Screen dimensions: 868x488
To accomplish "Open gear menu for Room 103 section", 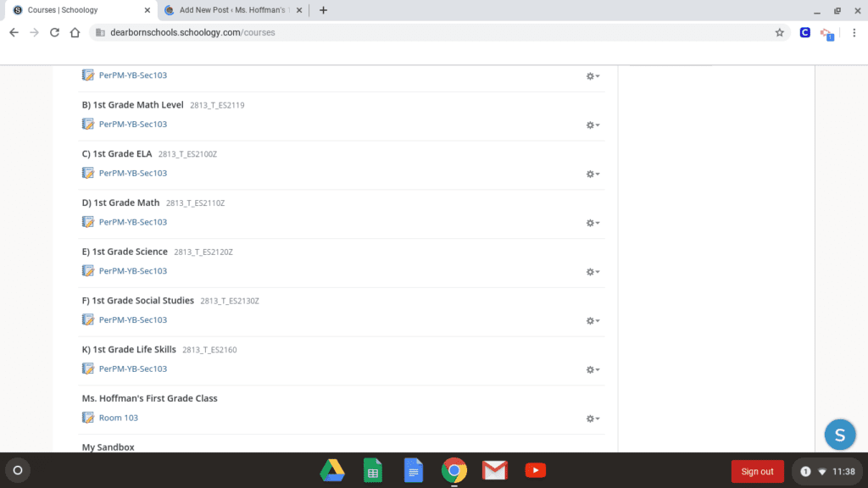I will (593, 419).
